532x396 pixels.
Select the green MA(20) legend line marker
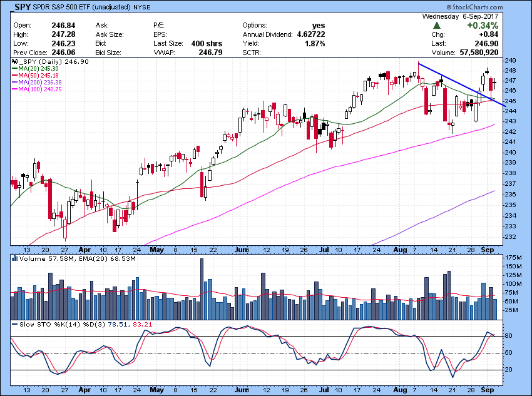(x=14, y=68)
